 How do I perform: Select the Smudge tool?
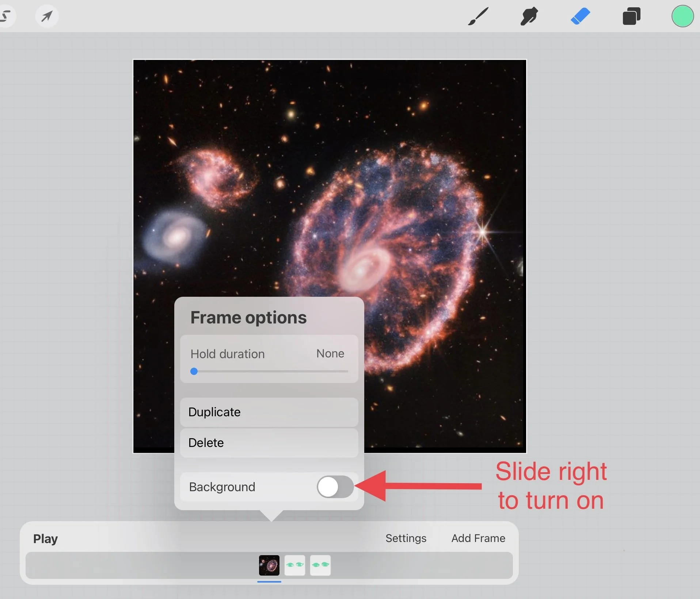[x=529, y=16]
